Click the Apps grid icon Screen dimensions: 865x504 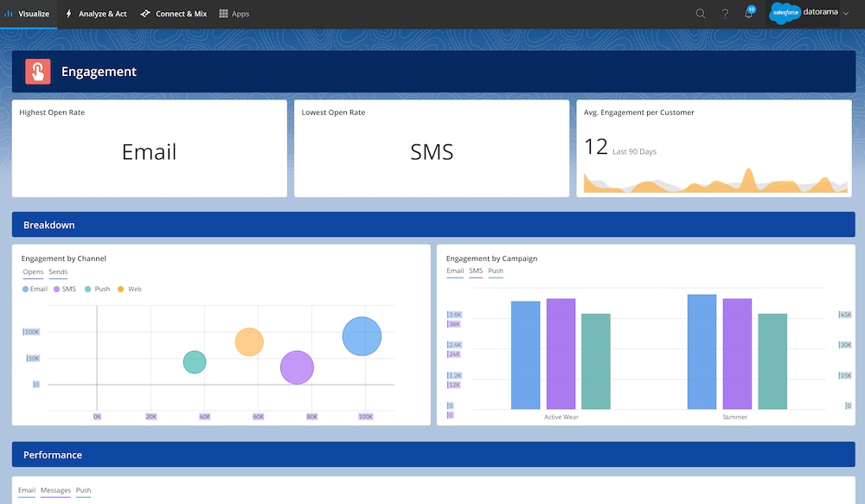pos(224,14)
